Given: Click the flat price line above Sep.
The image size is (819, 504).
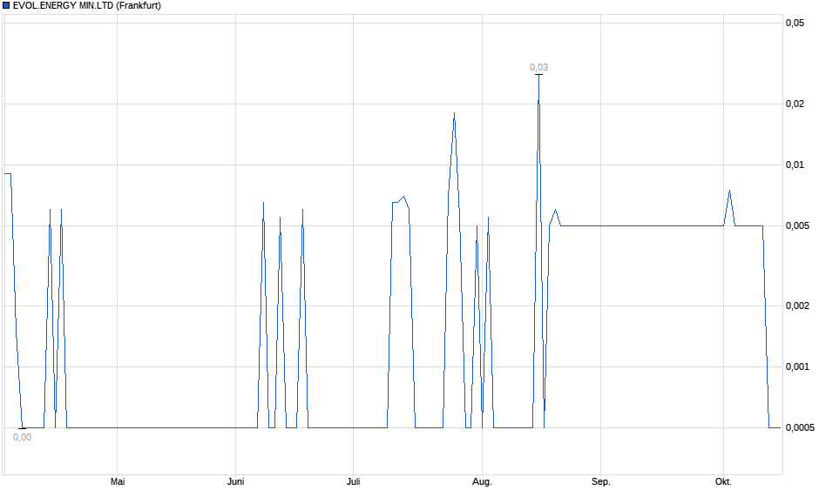Looking at the screenshot, I should 610,225.
